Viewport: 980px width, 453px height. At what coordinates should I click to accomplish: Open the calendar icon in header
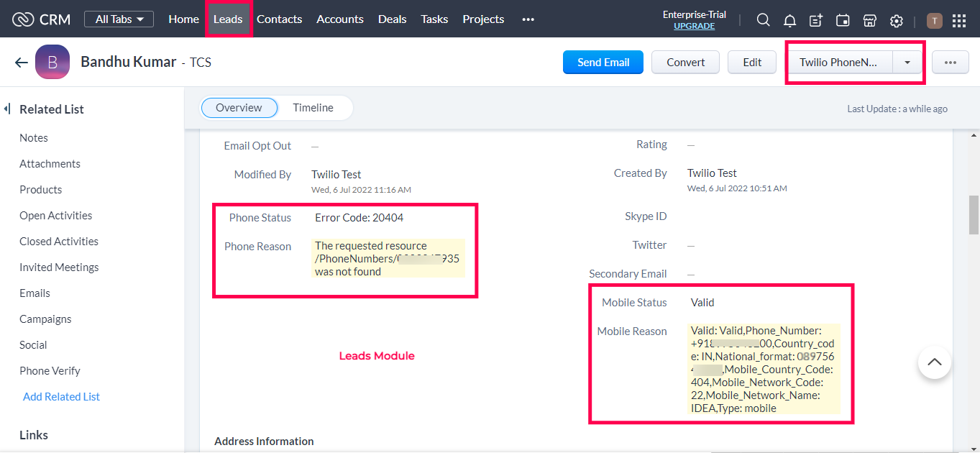843,20
